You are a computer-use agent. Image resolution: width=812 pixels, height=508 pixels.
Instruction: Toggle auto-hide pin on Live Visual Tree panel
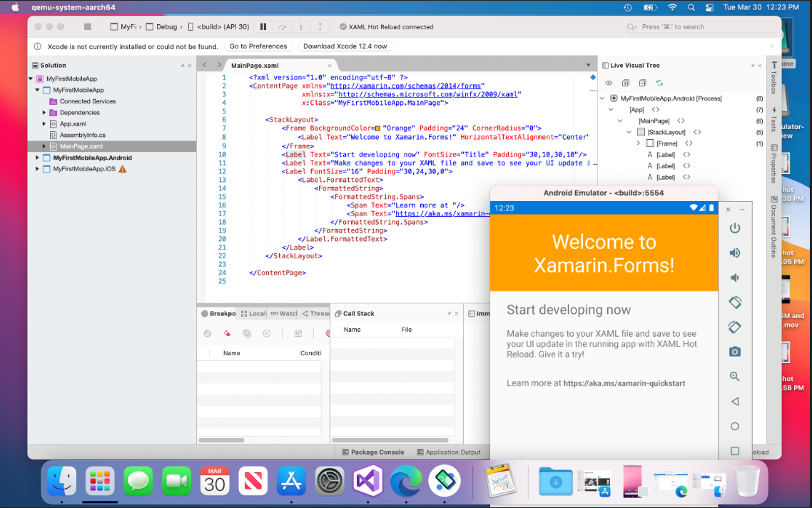click(x=753, y=65)
